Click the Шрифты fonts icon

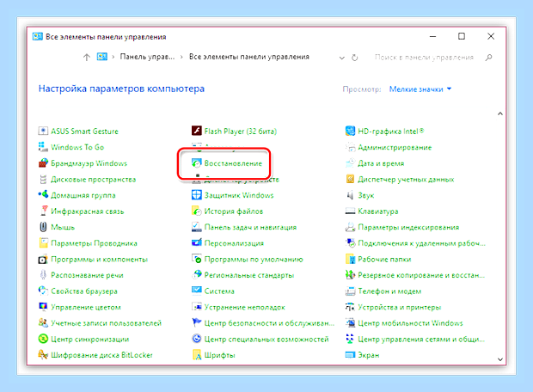point(197,354)
